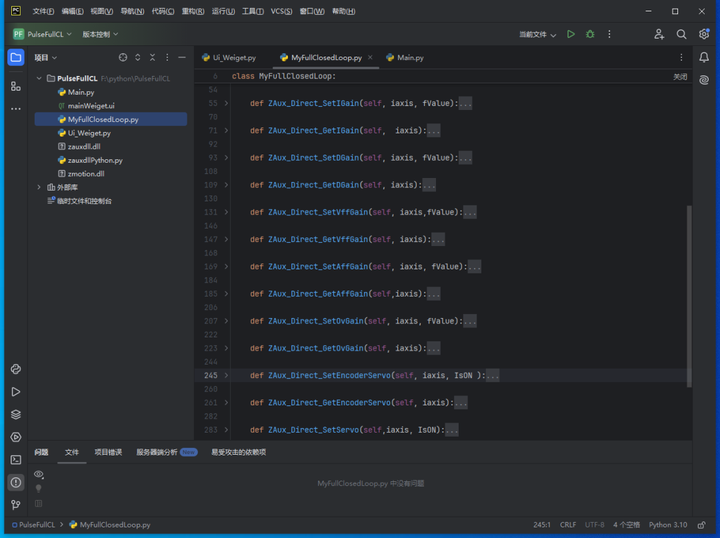
Task: Click 245:1 caret position in status bar
Action: coord(542,525)
